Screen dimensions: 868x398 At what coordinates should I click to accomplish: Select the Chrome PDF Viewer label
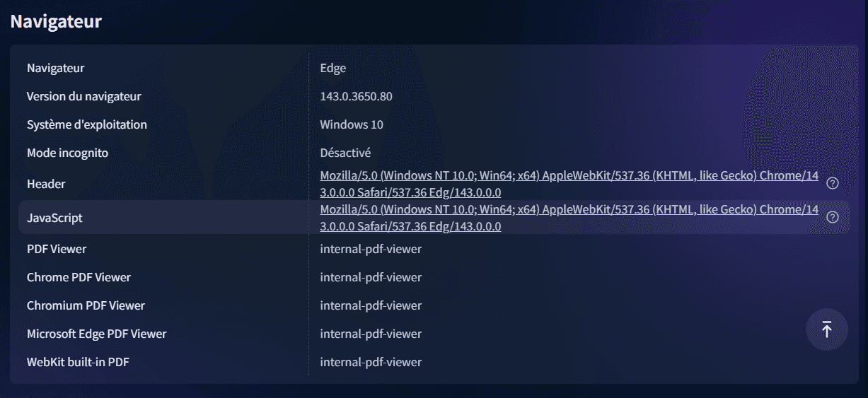pos(79,277)
